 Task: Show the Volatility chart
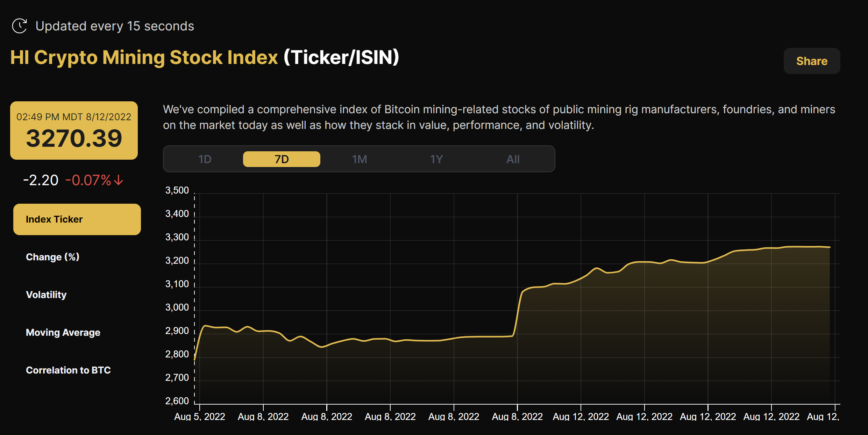(x=46, y=295)
